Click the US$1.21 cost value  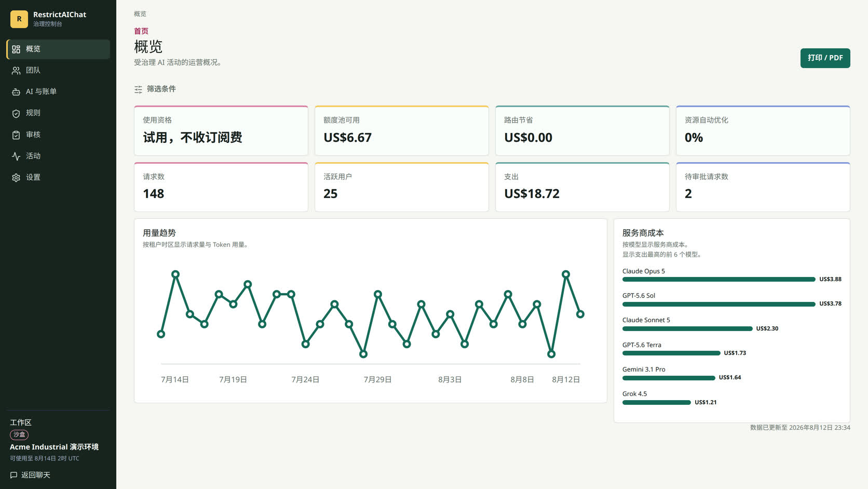coord(706,402)
